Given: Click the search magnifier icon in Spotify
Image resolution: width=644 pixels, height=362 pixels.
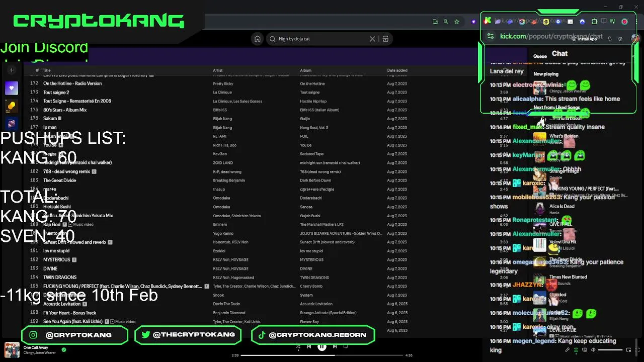Looking at the screenshot, I should pyautogui.click(x=272, y=39).
